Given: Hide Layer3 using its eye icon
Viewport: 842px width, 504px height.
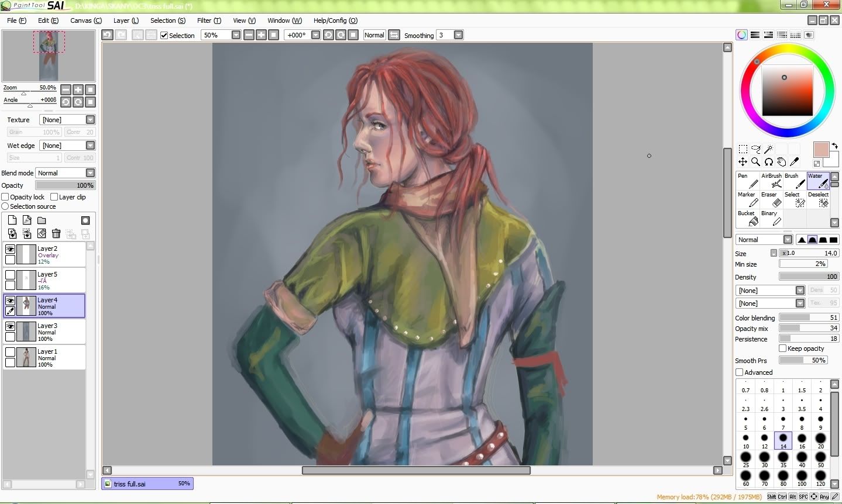Looking at the screenshot, I should pos(10,326).
